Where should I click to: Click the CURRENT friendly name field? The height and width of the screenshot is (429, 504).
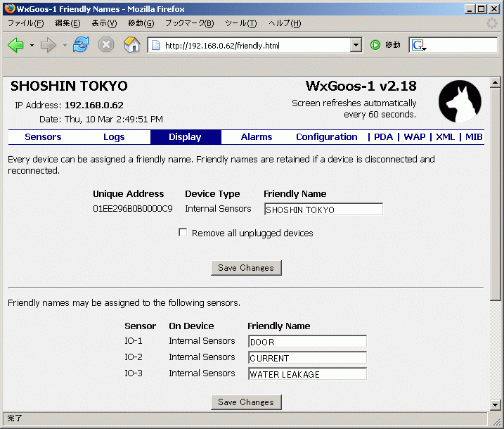[307, 357]
